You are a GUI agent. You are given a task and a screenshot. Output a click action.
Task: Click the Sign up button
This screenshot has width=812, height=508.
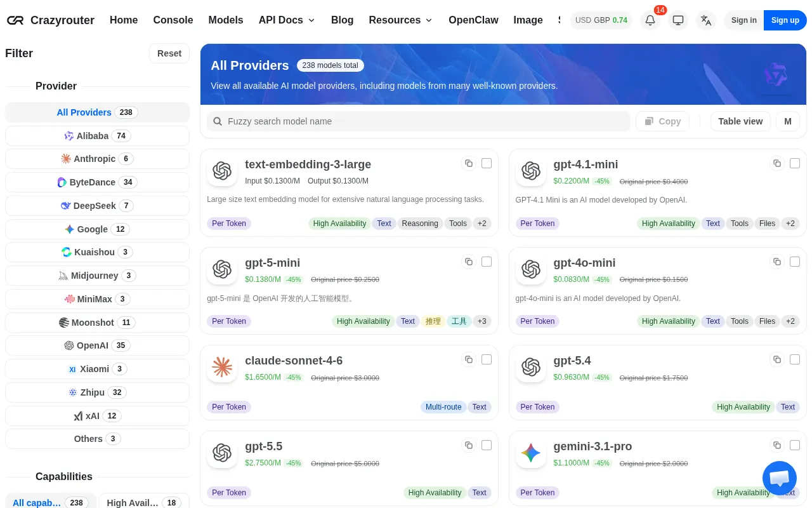(x=785, y=20)
